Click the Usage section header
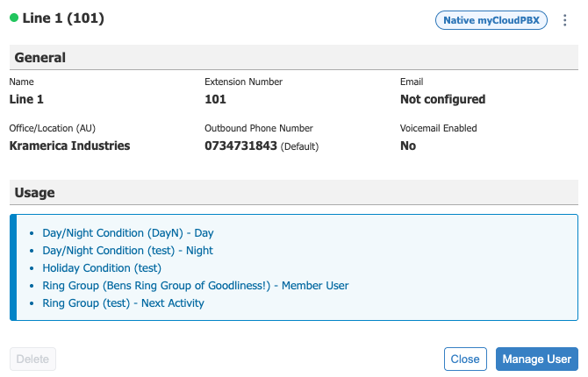Viewport: 588px width, 377px height. pos(294,192)
